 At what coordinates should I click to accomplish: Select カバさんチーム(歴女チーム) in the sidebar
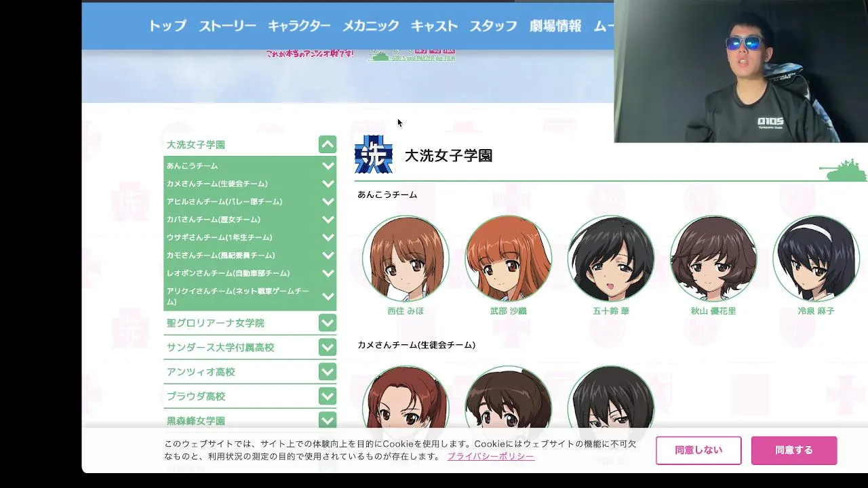point(214,220)
